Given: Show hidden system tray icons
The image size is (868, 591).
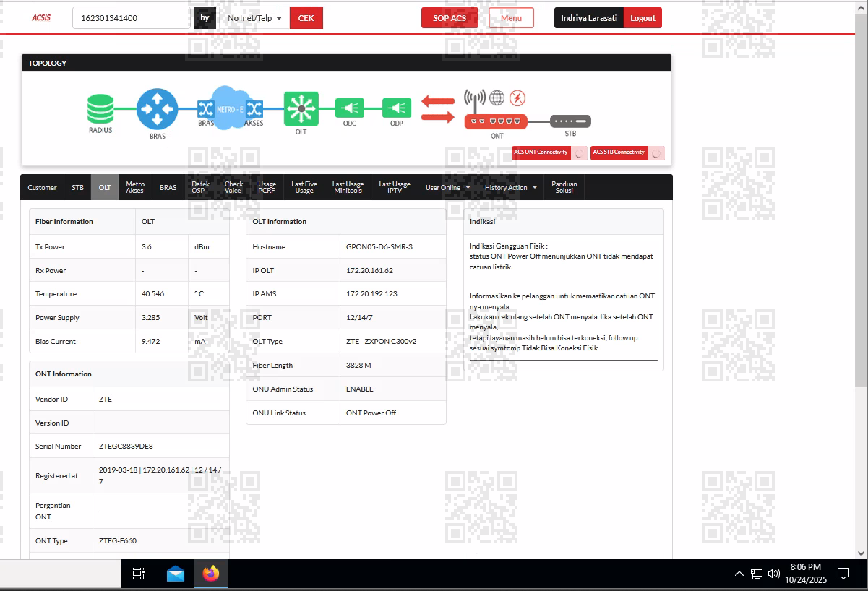Looking at the screenshot, I should coord(739,574).
